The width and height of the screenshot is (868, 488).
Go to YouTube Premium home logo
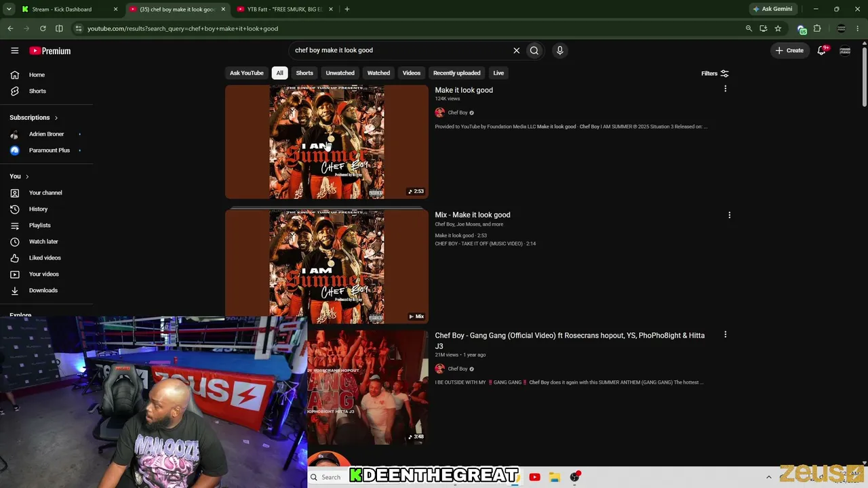click(50, 51)
